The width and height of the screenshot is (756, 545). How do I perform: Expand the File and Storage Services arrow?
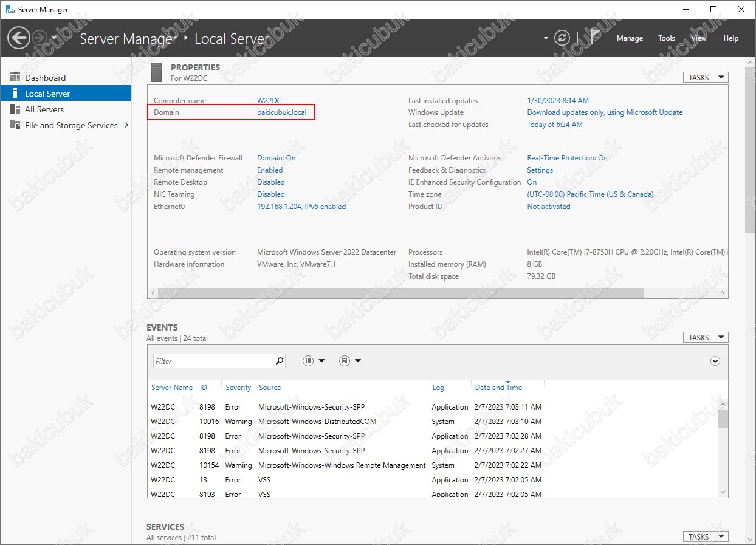126,125
